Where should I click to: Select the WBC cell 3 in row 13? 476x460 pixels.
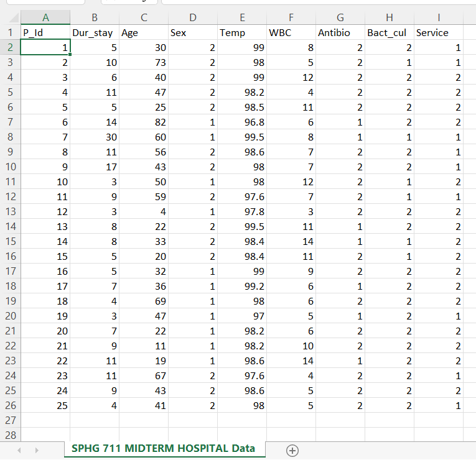[291, 211]
